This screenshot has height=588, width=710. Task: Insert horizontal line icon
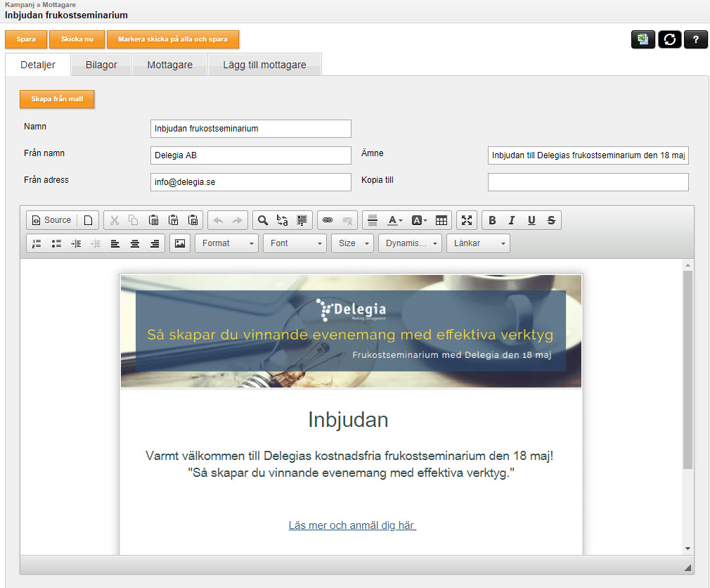coord(373,220)
